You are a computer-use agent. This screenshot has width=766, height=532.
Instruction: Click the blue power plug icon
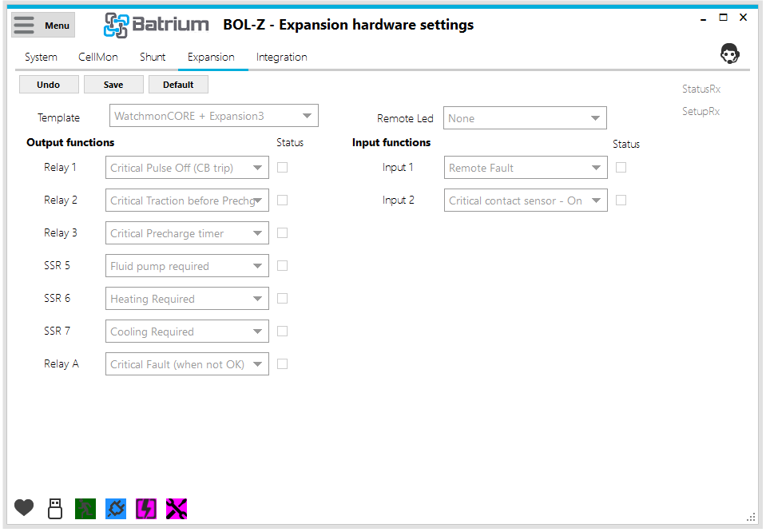click(116, 509)
